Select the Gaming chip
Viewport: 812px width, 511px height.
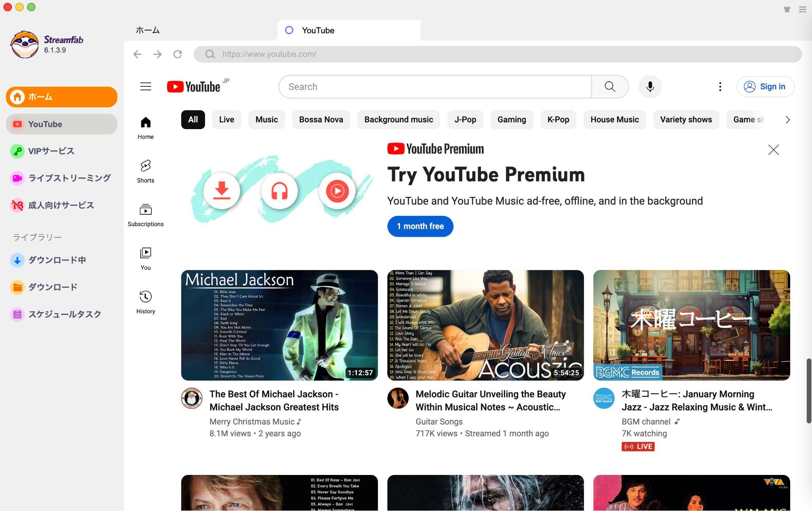click(x=511, y=120)
